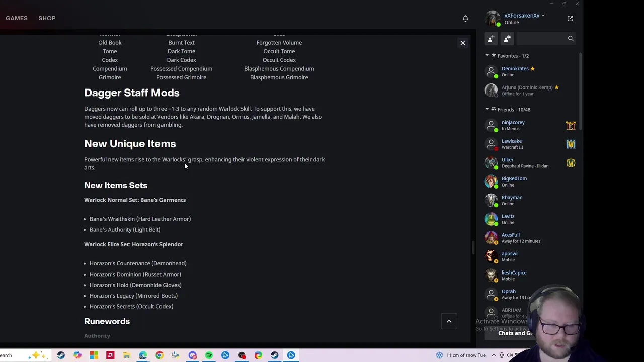Image resolution: width=644 pixels, height=362 pixels.
Task: Click the patch notes scrollbar thumb
Action: 473,248
